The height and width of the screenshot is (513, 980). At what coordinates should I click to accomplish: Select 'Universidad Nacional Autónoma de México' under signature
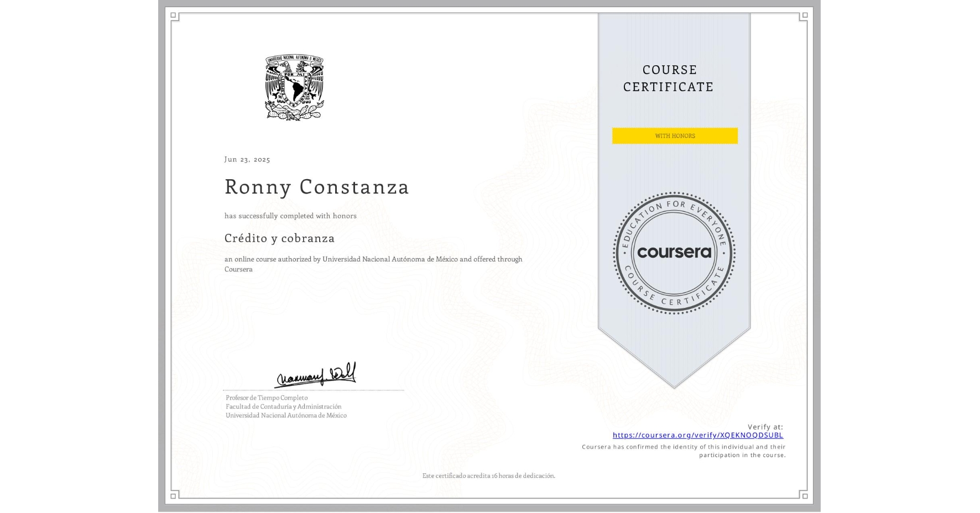pos(286,415)
